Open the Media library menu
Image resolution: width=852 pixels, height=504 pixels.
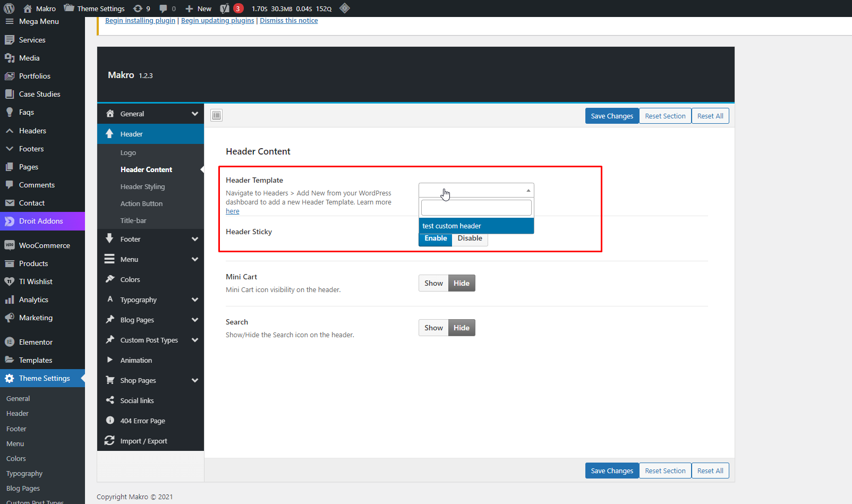(42, 58)
